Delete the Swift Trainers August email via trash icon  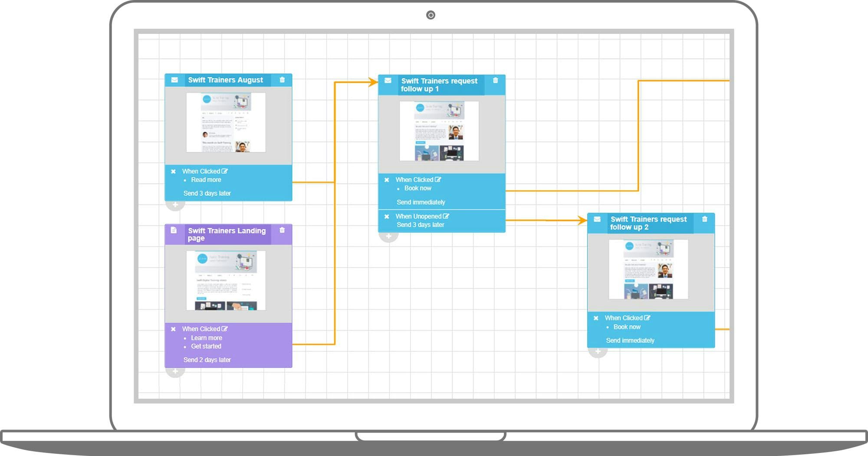pyautogui.click(x=282, y=80)
